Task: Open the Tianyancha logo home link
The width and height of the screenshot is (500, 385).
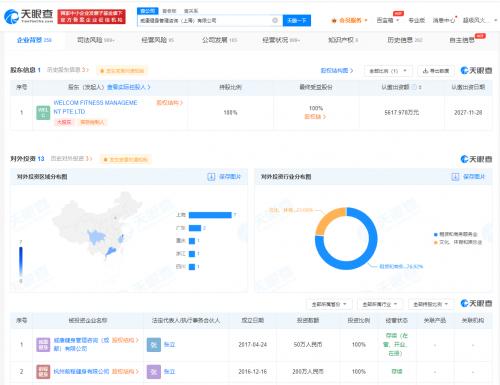Action: (29, 16)
